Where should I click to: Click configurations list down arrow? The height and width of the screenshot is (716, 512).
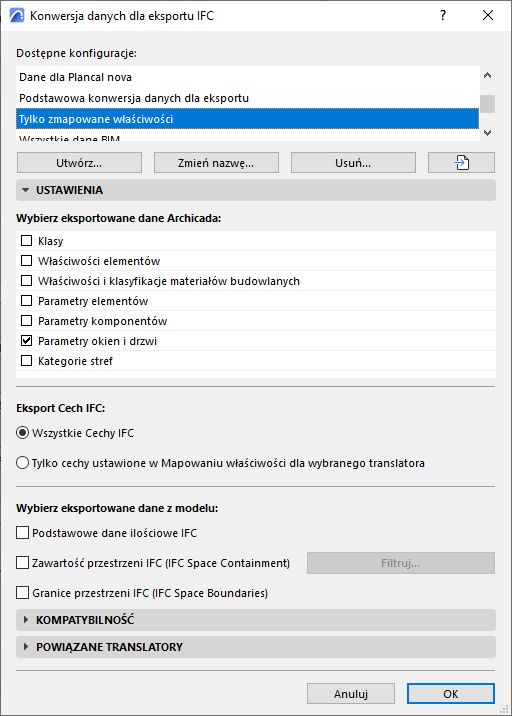click(487, 133)
